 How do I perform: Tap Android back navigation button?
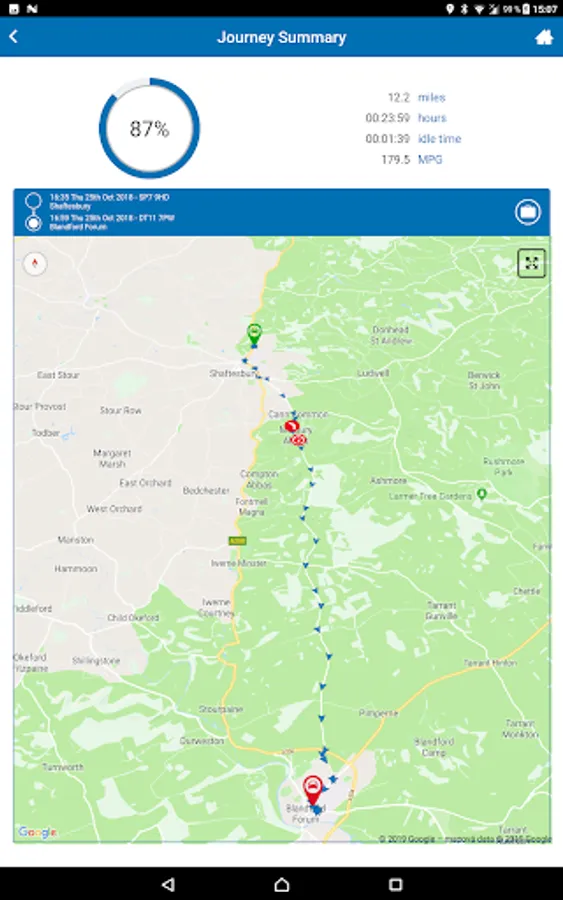pyautogui.click(x=168, y=884)
